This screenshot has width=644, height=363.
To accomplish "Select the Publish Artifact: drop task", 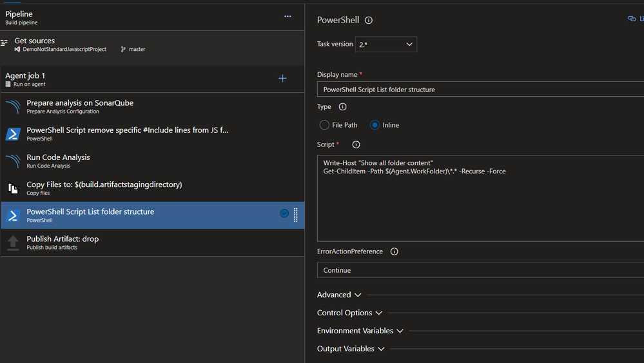I will (152, 242).
